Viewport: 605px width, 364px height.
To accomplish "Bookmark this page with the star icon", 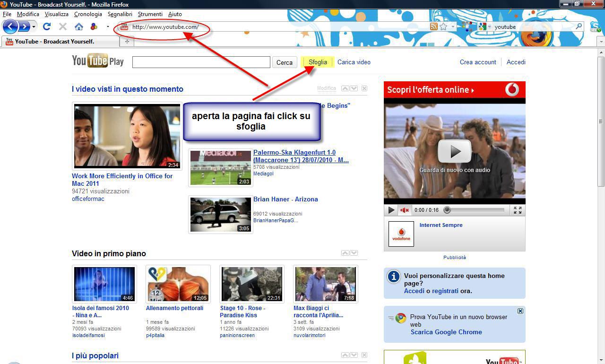I will pos(443,27).
